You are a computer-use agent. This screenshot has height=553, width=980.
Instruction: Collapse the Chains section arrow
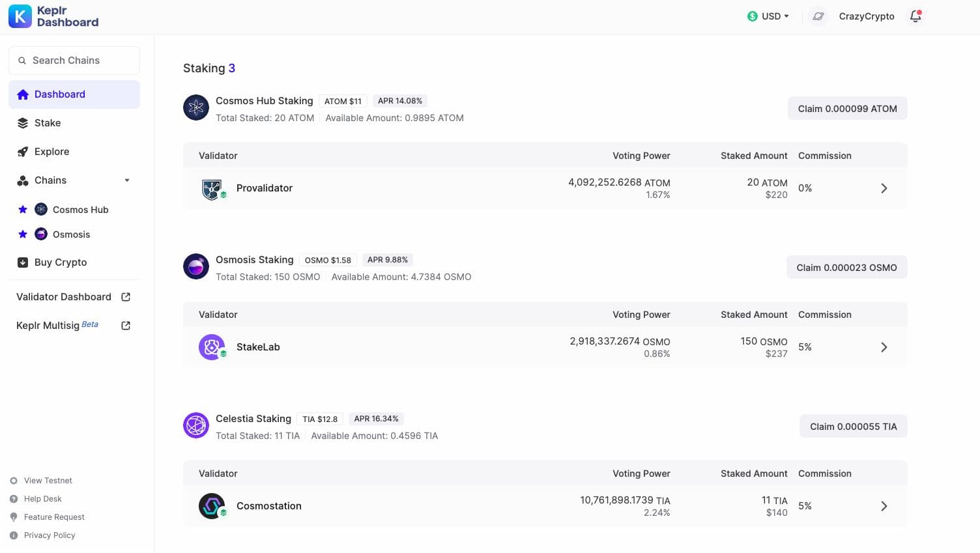127,180
